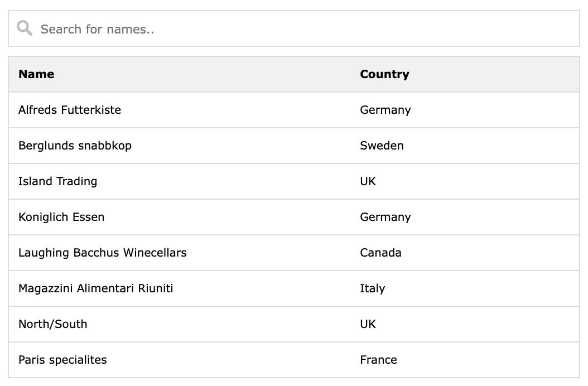Image resolution: width=588 pixels, height=386 pixels.
Task: Focus the Search for names input field
Action: pyautogui.click(x=294, y=28)
